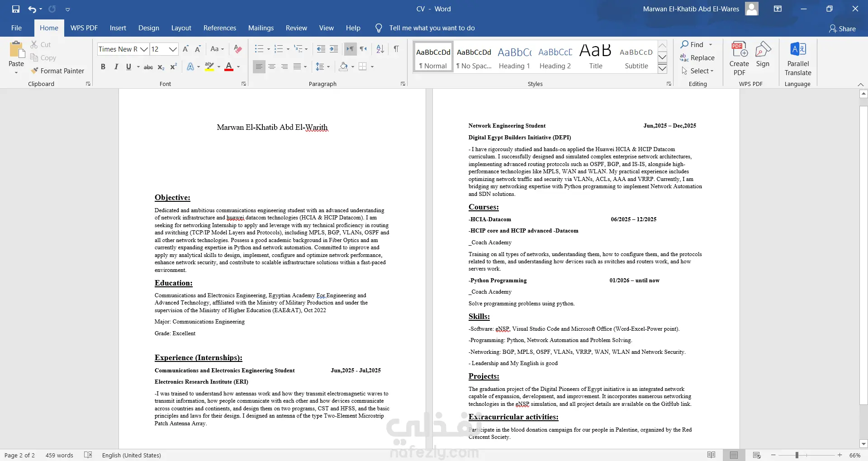
Task: Switch to the Insert tab
Action: click(118, 28)
